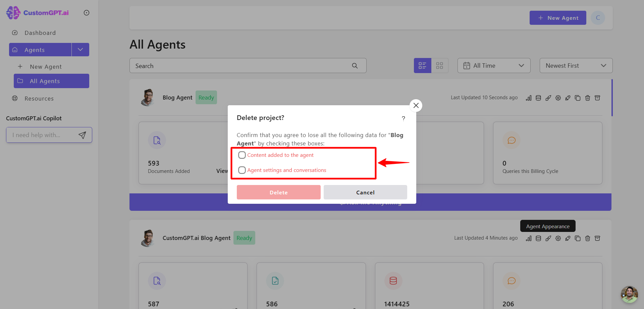Click the Blog Agent name
Viewport: 644px width, 309px height.
coord(177,98)
